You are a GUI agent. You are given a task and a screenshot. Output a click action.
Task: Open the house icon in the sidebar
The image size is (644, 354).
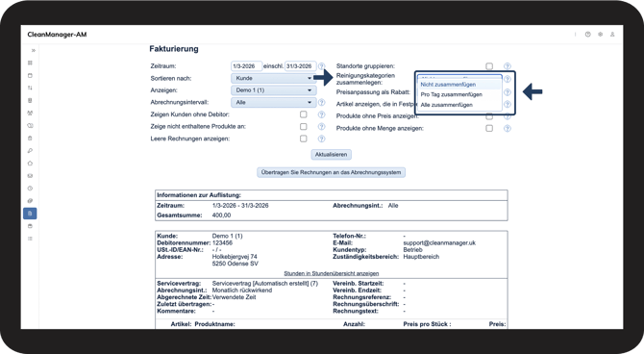click(x=30, y=164)
